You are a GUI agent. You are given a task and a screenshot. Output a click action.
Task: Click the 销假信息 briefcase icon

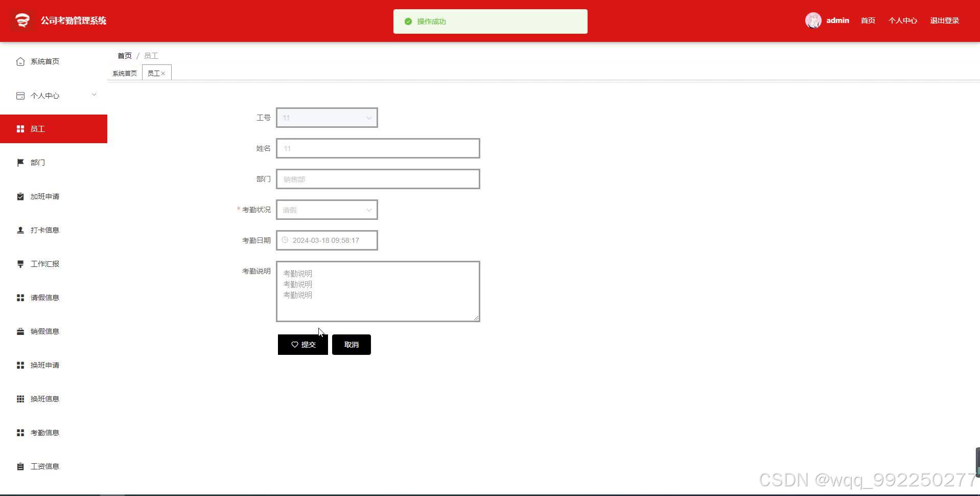20,331
